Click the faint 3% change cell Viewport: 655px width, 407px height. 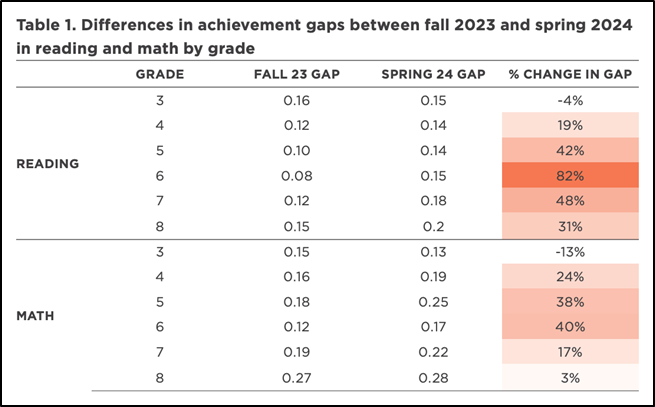[x=571, y=378]
